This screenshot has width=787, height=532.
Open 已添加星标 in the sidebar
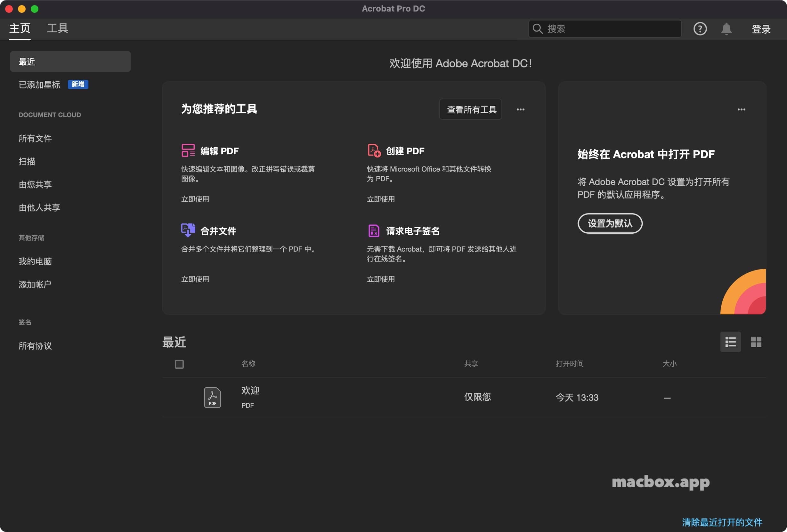[x=39, y=85]
